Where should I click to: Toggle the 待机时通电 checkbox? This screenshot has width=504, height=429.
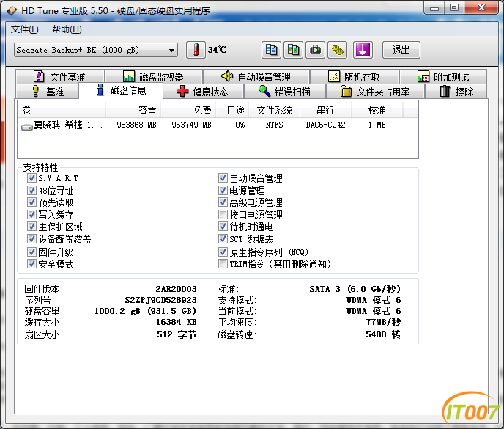[223, 227]
